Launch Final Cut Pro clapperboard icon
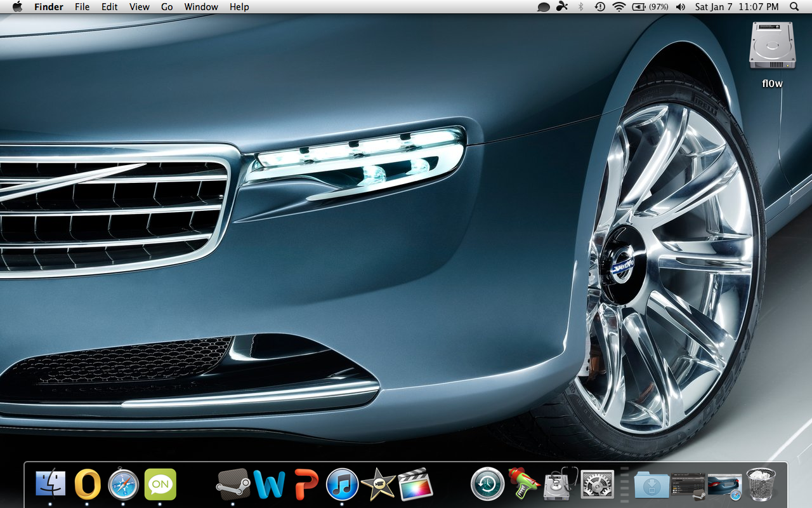Screen dimensions: 812x508 tap(415, 485)
